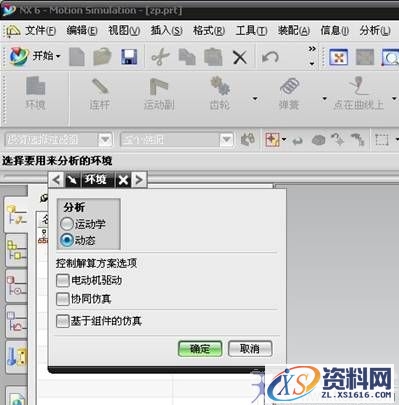Click the 确定 OK button
This screenshot has height=405, width=399.
200,349
